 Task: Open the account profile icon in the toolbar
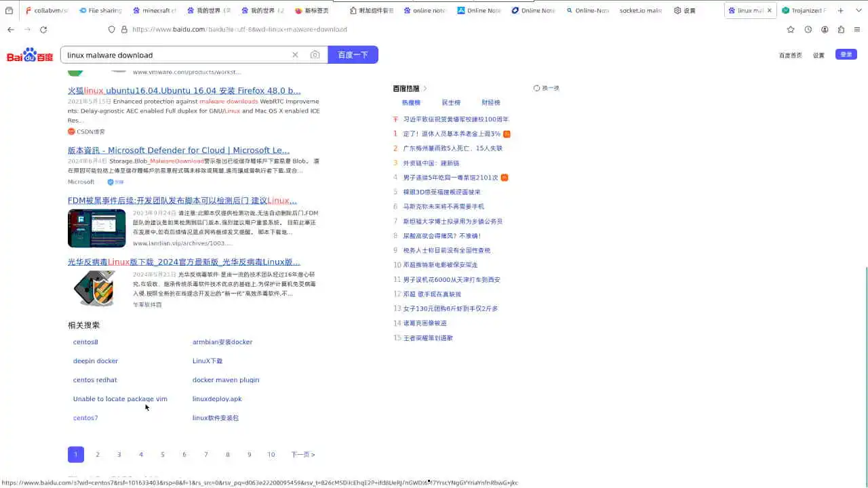coord(825,30)
